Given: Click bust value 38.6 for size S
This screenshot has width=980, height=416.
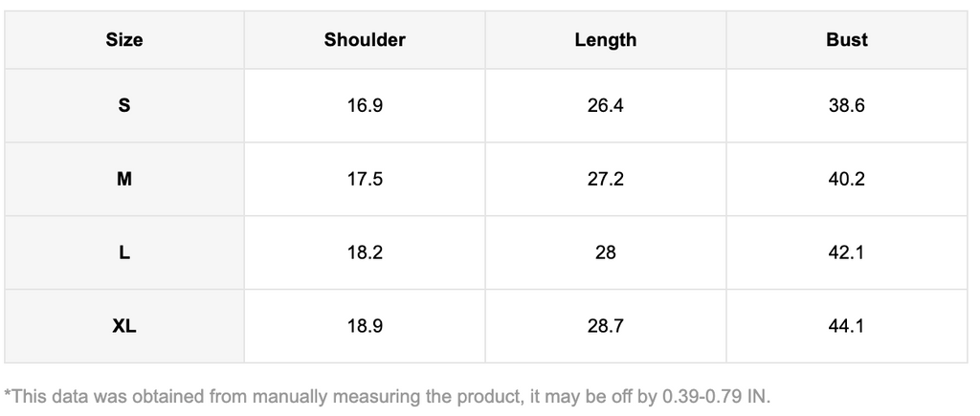Looking at the screenshot, I should click(847, 105).
